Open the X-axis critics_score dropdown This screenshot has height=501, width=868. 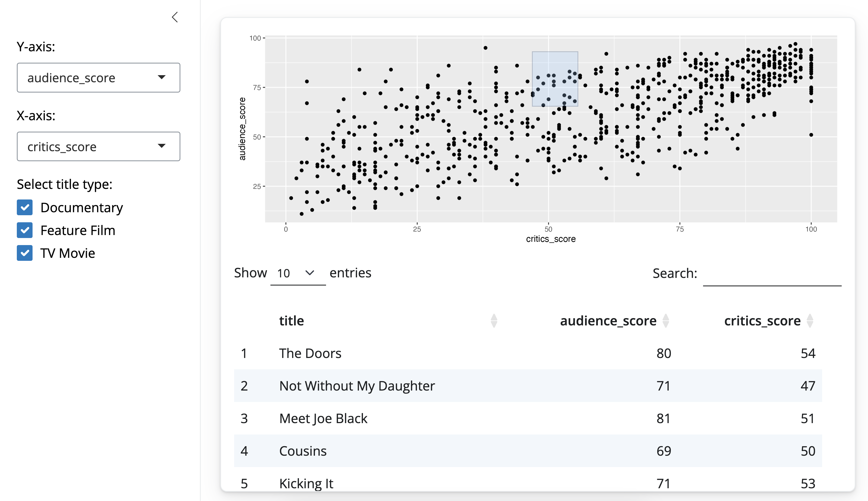point(98,147)
